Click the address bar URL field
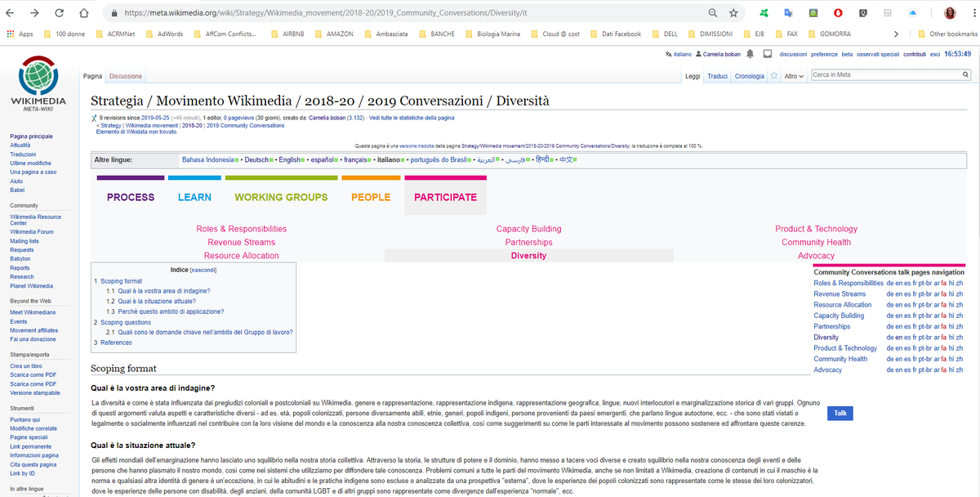980x497 pixels. pyautogui.click(x=408, y=13)
